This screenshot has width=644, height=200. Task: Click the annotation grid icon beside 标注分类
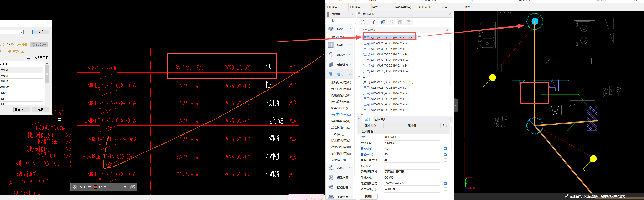(75, 187)
